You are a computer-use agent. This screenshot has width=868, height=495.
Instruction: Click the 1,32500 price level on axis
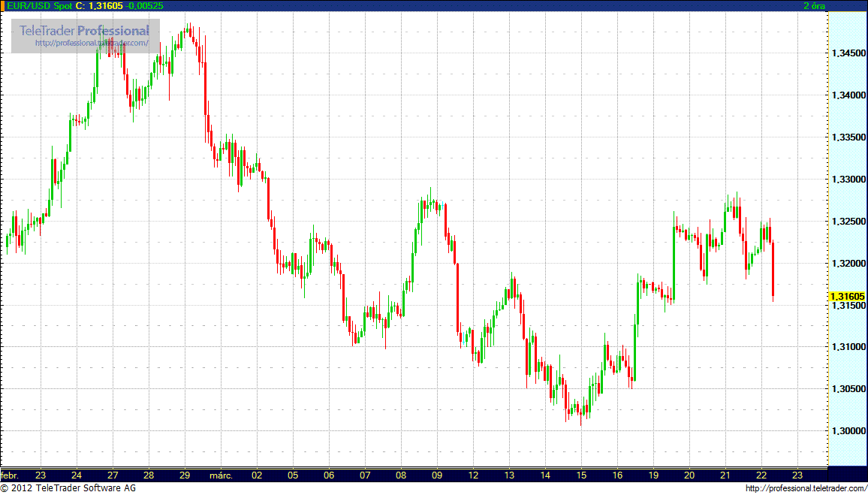pos(847,222)
